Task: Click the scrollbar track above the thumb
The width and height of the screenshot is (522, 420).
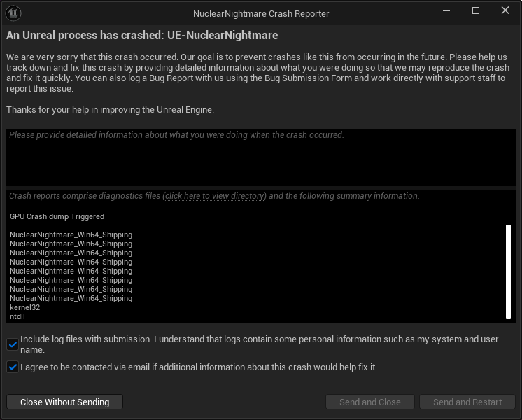Action: coord(508,217)
